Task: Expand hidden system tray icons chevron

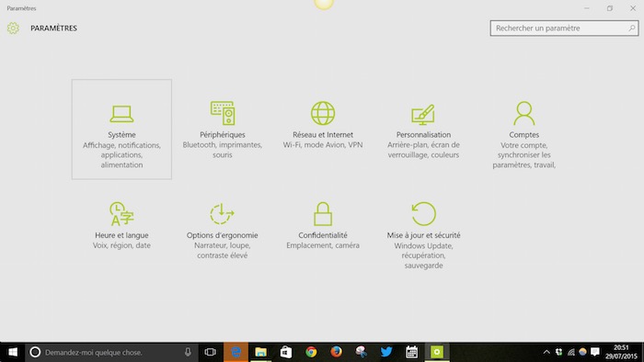Action: click(x=546, y=352)
